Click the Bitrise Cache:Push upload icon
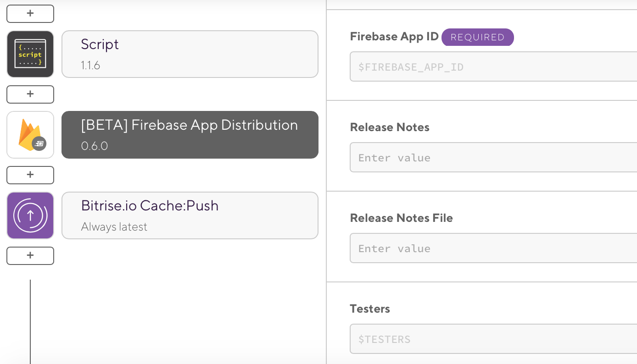The width and height of the screenshot is (637, 364). coord(30,215)
